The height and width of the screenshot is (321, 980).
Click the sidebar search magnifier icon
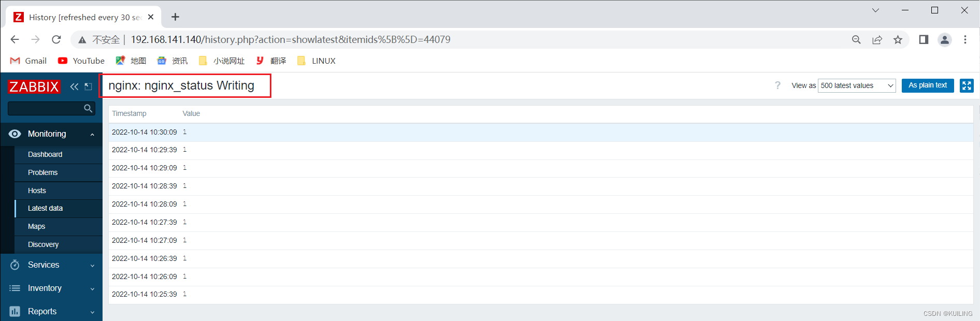[x=88, y=108]
